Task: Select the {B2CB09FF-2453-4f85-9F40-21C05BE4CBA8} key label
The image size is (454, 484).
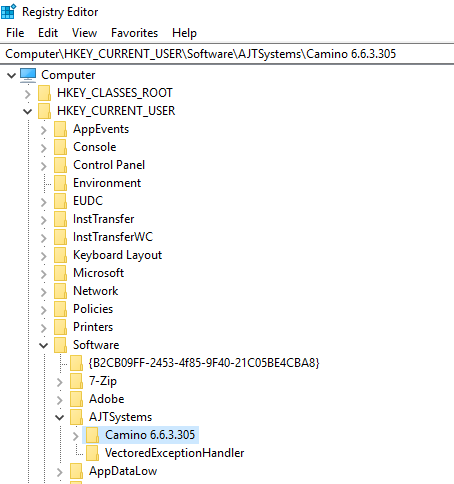Action: [204, 363]
